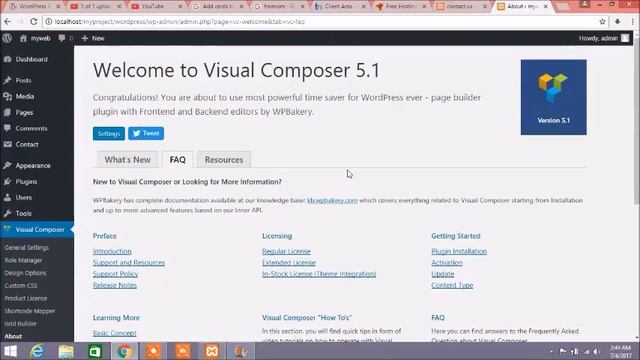Open the kb.wpbakery.com link

coord(332,200)
